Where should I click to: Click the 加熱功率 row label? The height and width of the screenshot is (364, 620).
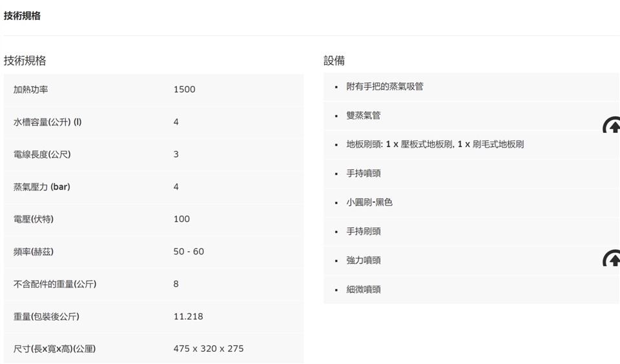click(x=31, y=90)
